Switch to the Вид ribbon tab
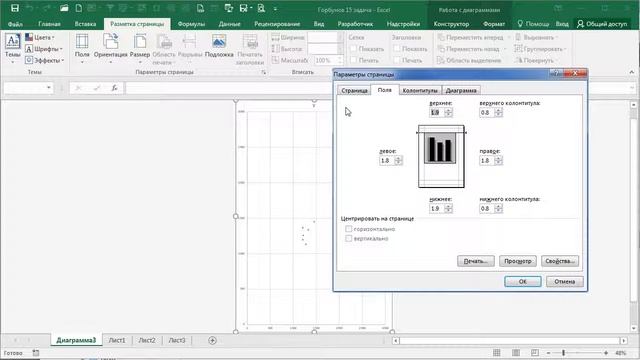The width and height of the screenshot is (640, 360). [x=319, y=24]
